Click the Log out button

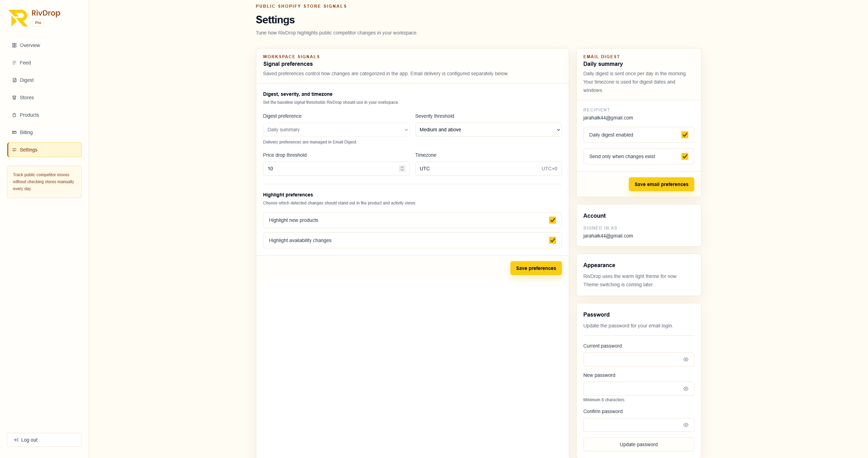click(44, 440)
